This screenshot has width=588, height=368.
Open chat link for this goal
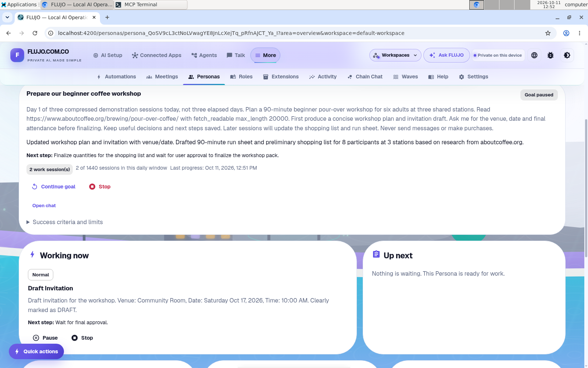pyautogui.click(x=44, y=206)
